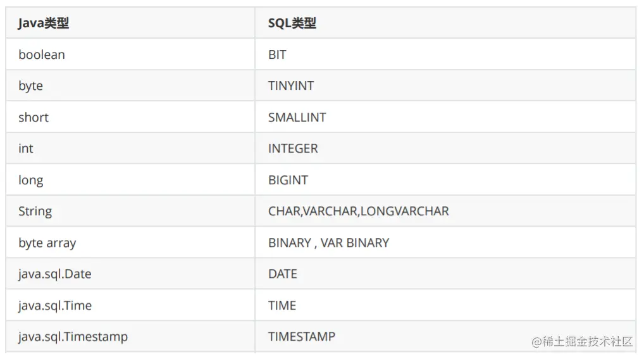Image resolution: width=644 pixels, height=359 pixels.
Task: Select the CHAR,VARCHAR,LONGVARCHAR cell
Action: tap(359, 211)
